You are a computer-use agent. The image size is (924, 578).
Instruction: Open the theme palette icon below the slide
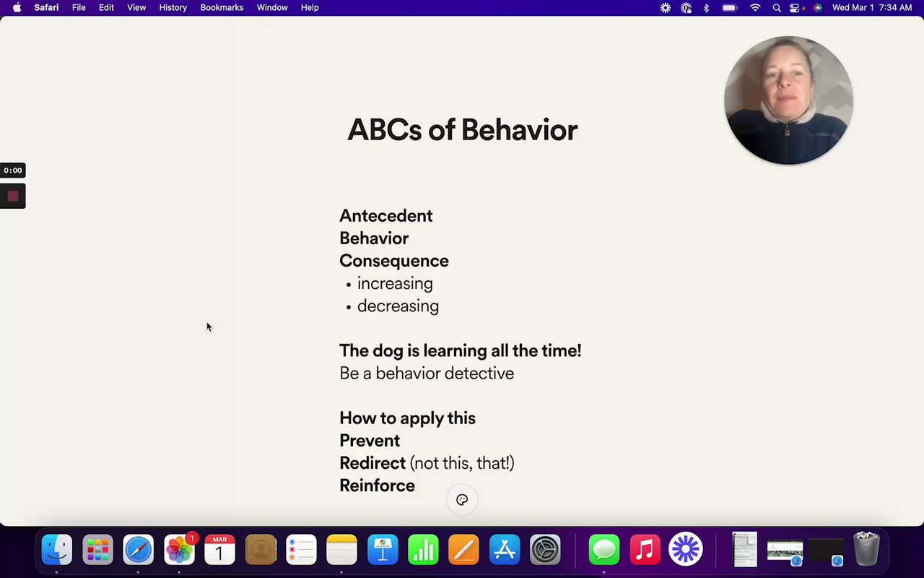(x=462, y=499)
